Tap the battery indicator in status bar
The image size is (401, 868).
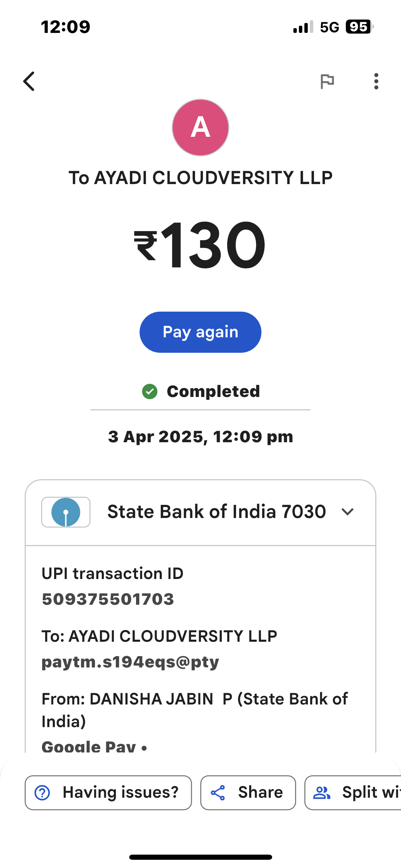359,27
